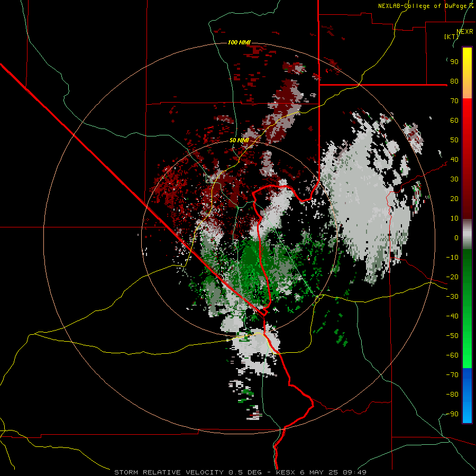This screenshot has width=476, height=476.
Task: Select the positive 20 scale value
Action: [x=454, y=199]
